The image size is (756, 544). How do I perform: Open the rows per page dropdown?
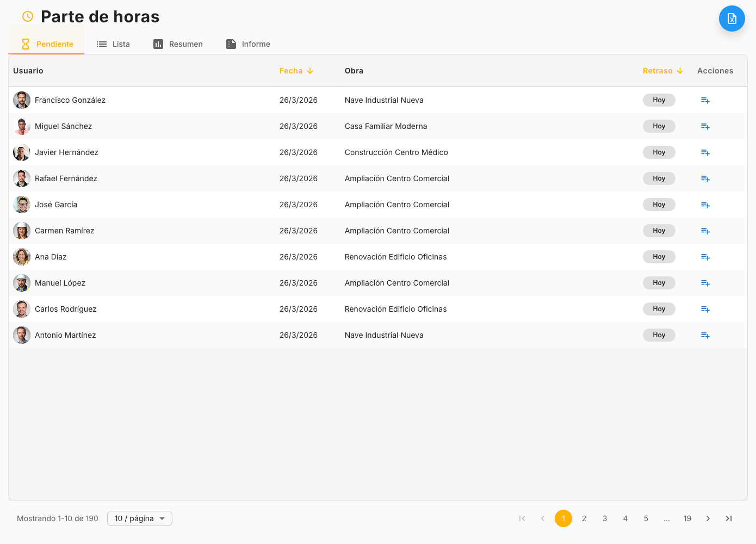pos(140,518)
